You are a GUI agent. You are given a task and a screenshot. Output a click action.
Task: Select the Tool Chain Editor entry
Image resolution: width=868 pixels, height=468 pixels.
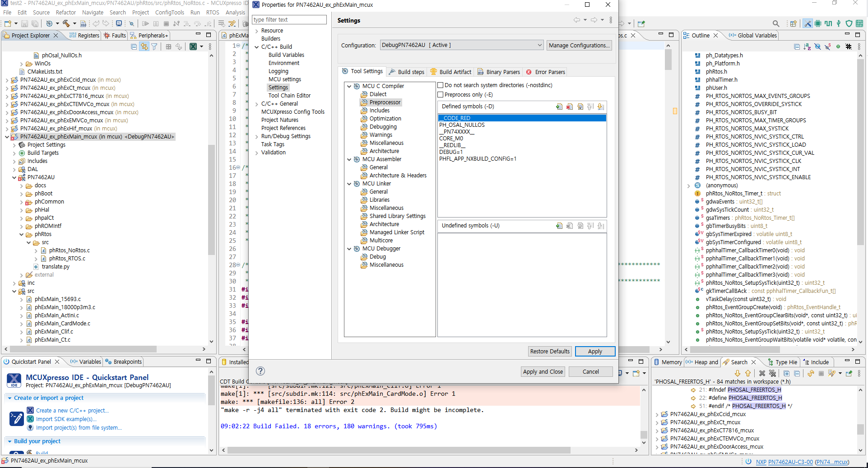click(x=289, y=96)
